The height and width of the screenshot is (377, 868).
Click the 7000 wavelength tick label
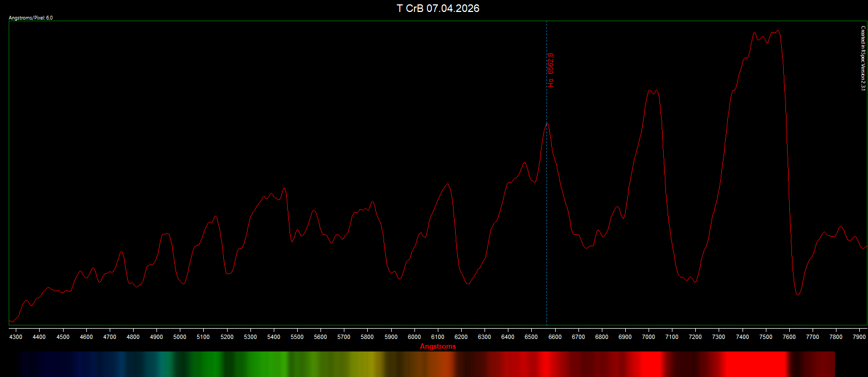649,337
